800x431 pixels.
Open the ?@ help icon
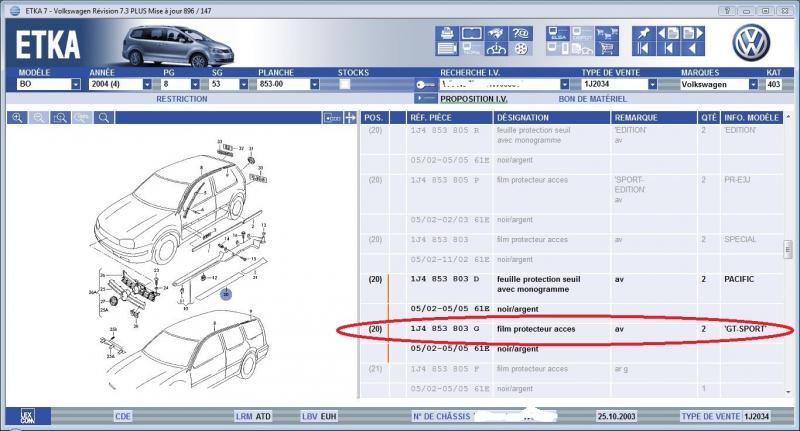[520, 34]
